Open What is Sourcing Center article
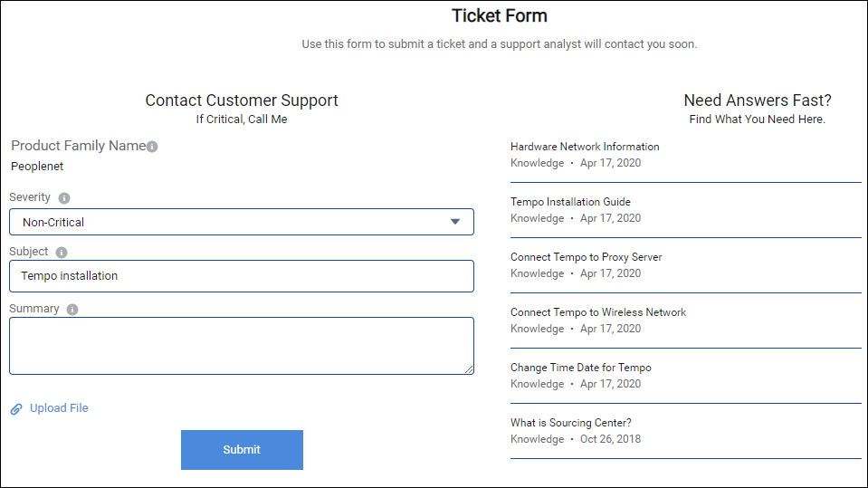Image resolution: width=868 pixels, height=488 pixels. tap(571, 423)
